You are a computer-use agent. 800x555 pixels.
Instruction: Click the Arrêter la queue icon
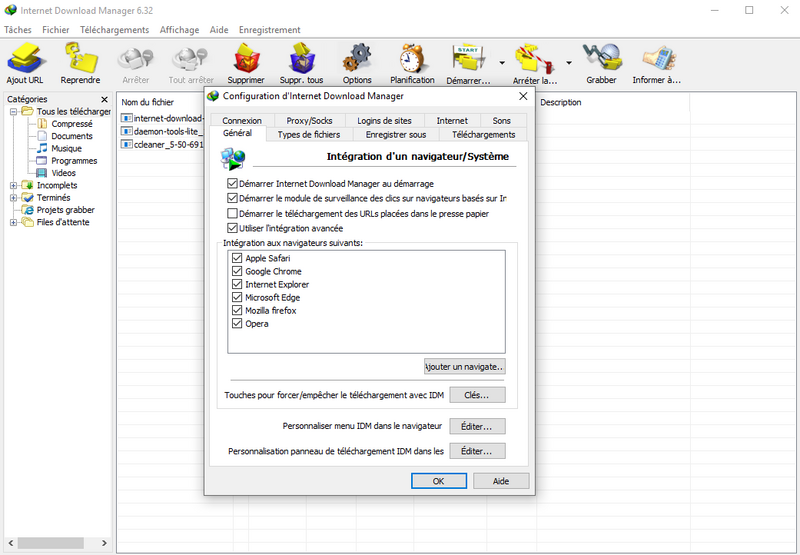535,58
